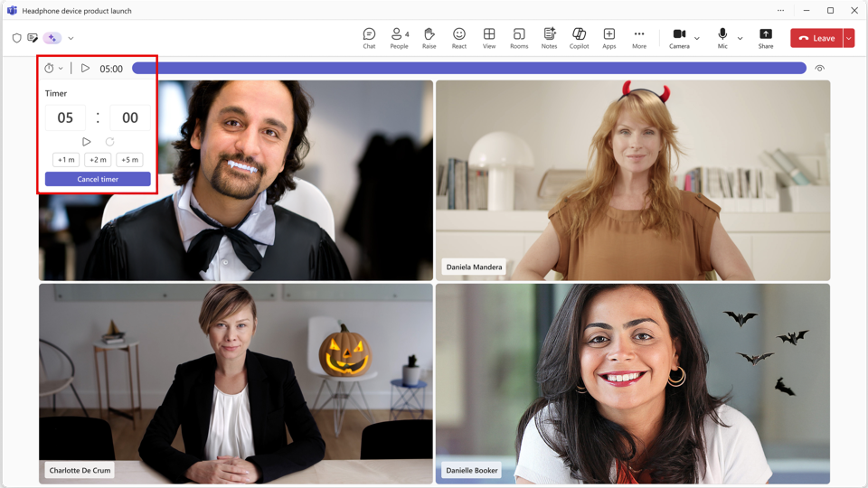Click the live captions notes icon
The image size is (868, 488).
33,38
